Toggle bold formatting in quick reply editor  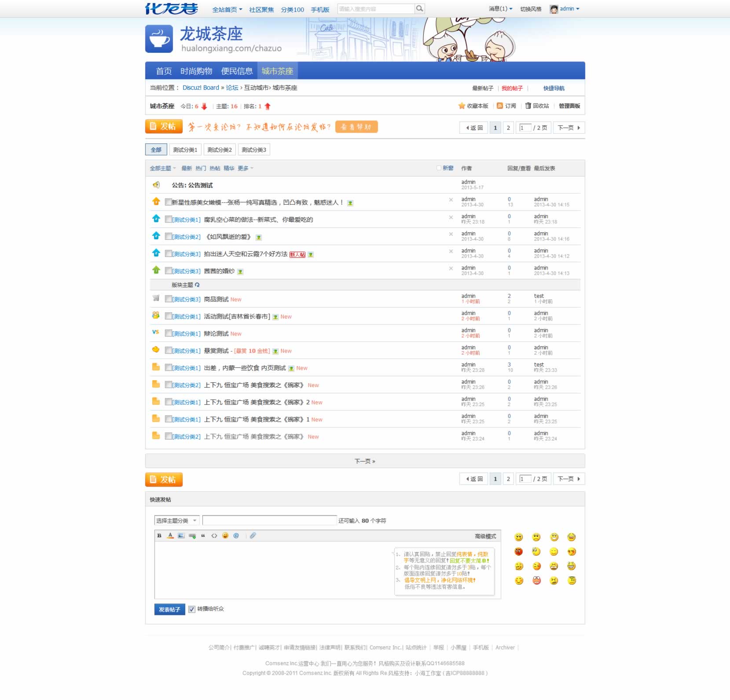point(160,536)
